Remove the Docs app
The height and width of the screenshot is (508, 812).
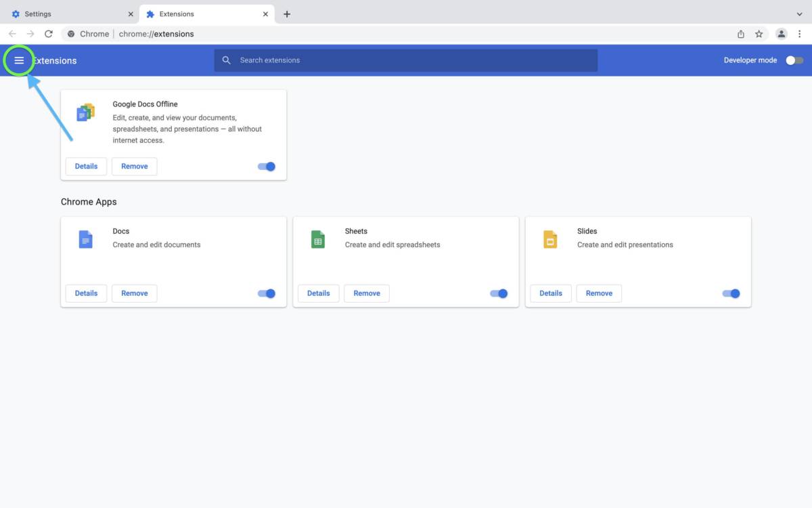134,293
